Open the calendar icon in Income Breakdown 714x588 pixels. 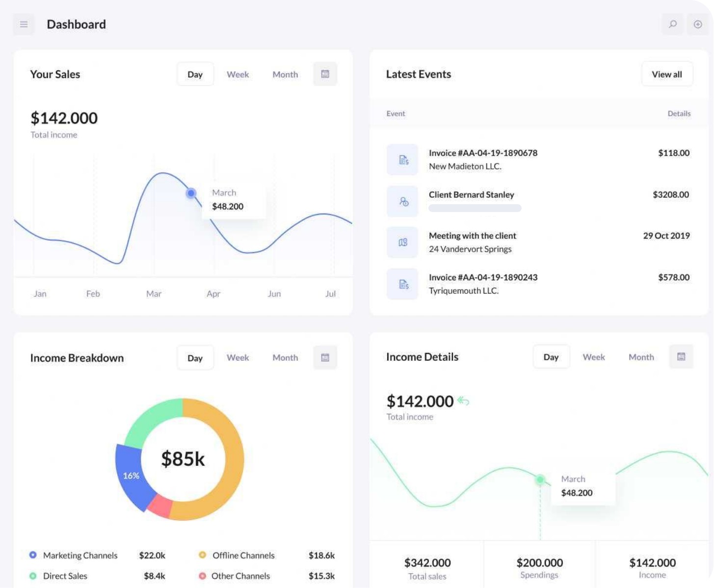coord(325,357)
